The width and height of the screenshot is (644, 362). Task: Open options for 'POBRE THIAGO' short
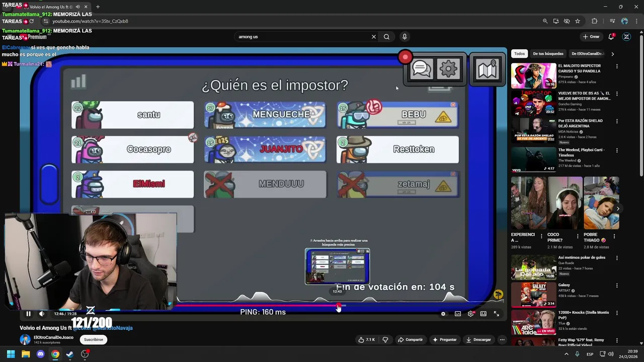click(614, 236)
